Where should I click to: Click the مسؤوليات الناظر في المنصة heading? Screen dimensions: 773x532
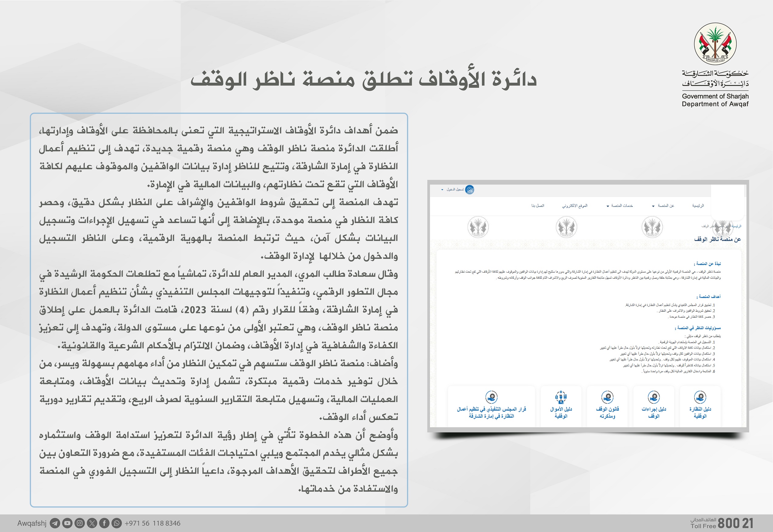tap(698, 328)
